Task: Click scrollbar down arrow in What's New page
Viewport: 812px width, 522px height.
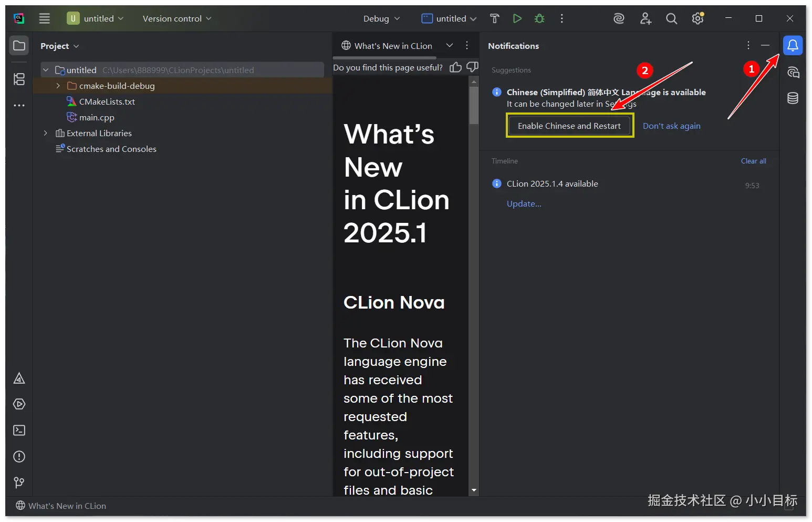Action: point(474,490)
